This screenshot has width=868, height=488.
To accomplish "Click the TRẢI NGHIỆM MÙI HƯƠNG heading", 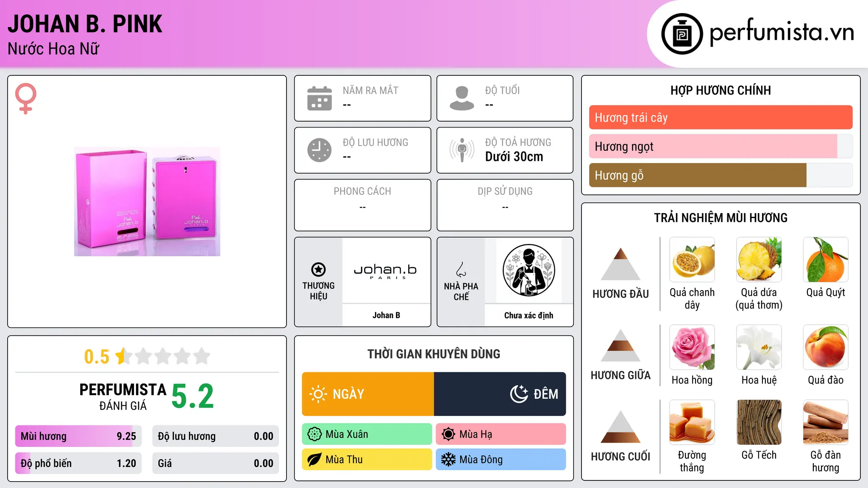I will click(721, 218).
